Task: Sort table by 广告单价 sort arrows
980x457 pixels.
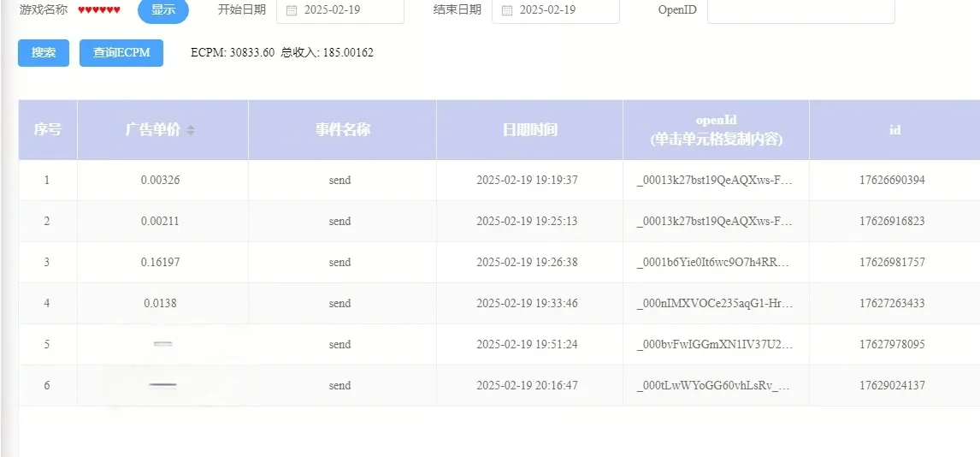Action: pyautogui.click(x=191, y=130)
